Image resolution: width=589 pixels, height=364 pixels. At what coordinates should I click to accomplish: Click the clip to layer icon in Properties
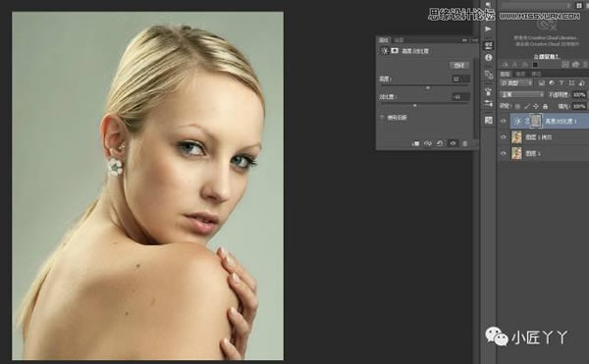coord(416,143)
